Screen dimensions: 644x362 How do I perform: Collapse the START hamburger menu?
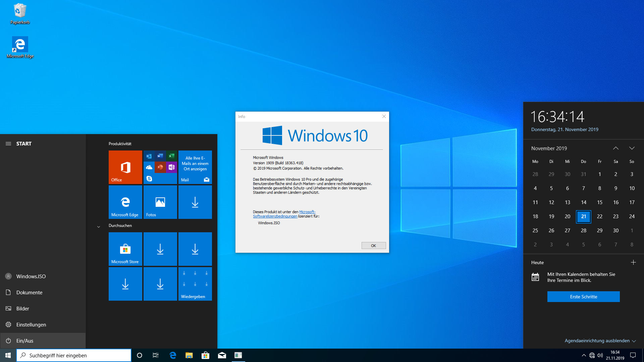8,143
